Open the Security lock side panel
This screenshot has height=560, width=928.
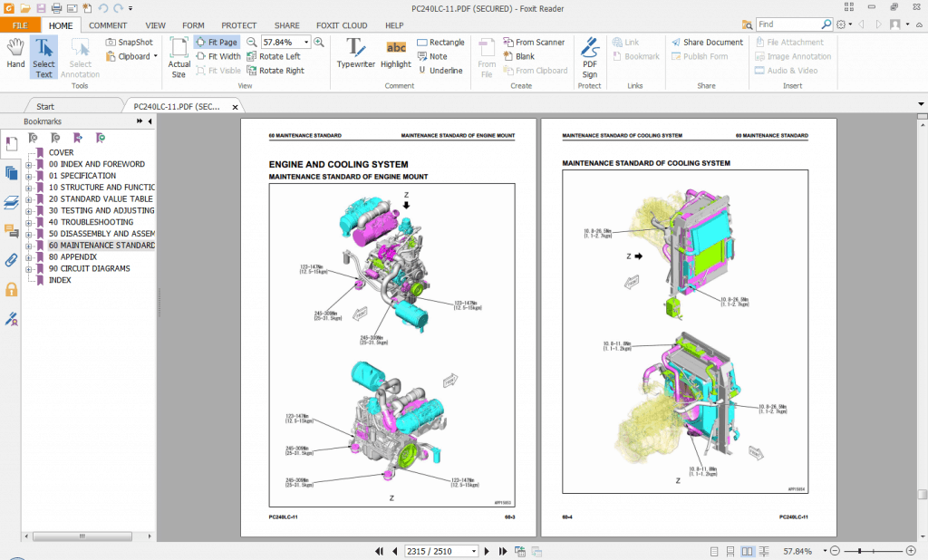pos(11,289)
